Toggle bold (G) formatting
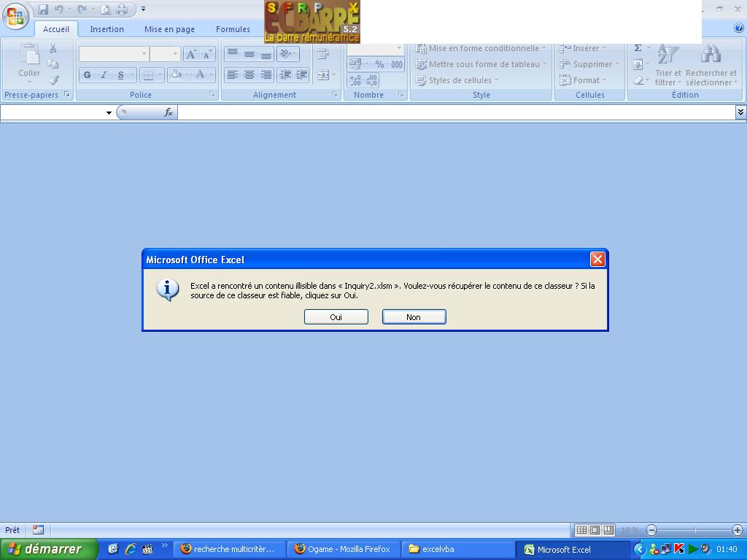Viewport: 747px width, 560px height. tap(88, 75)
